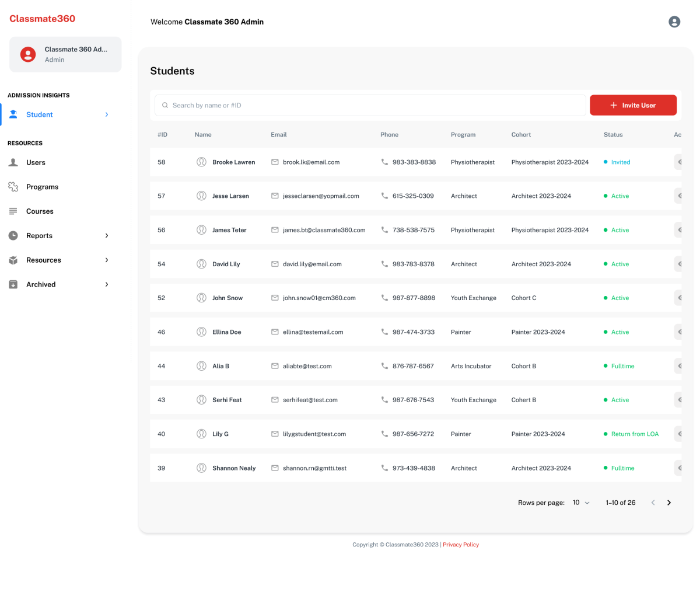
Task: Click the view eye icon for John Snow
Action: [678, 298]
